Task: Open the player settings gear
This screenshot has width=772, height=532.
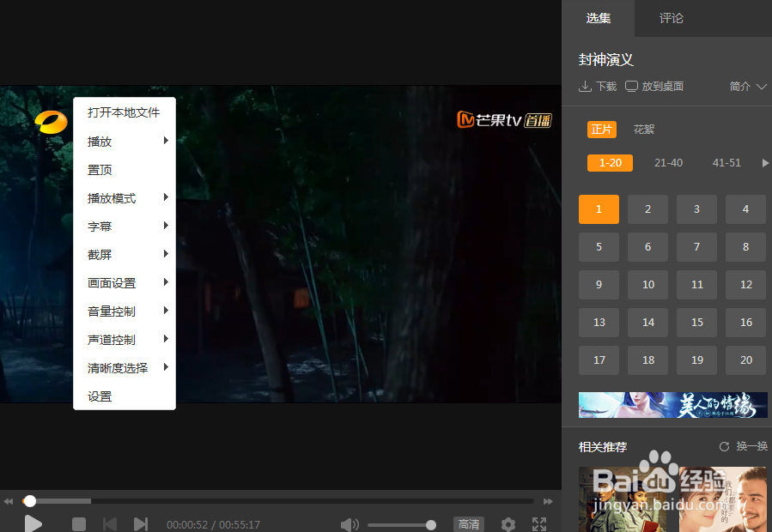Action: coord(508,524)
